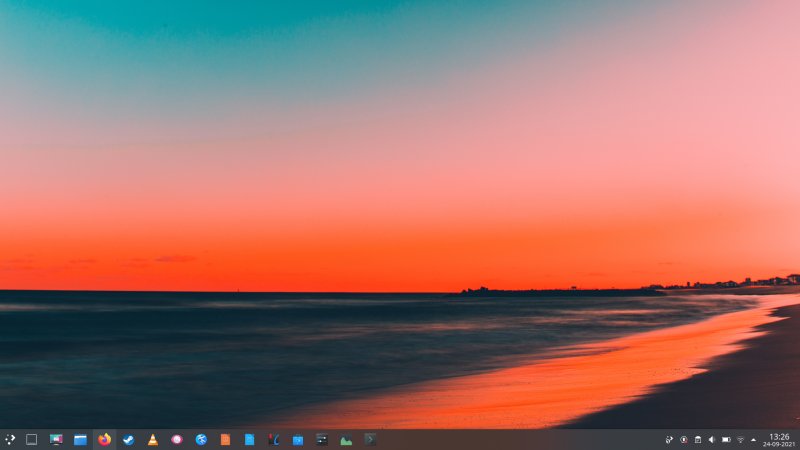Click the red-badged round tray icon
Viewport: 800px width, 450px height.
coord(684,440)
